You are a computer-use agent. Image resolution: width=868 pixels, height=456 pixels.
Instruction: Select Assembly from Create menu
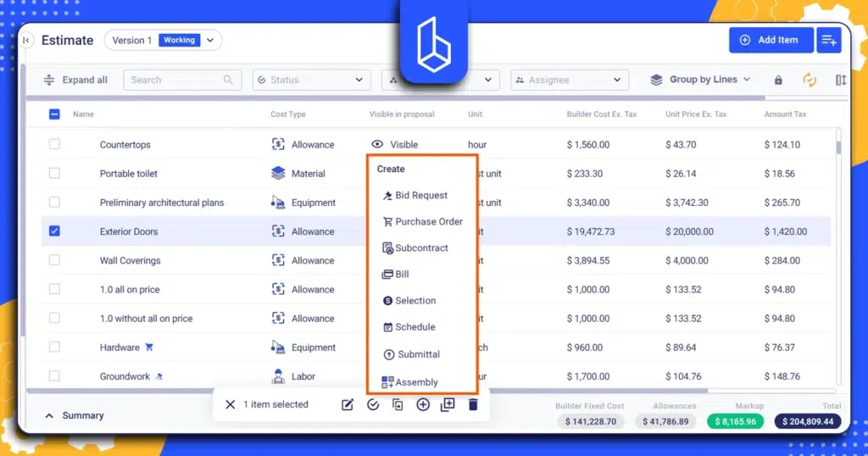(x=409, y=382)
